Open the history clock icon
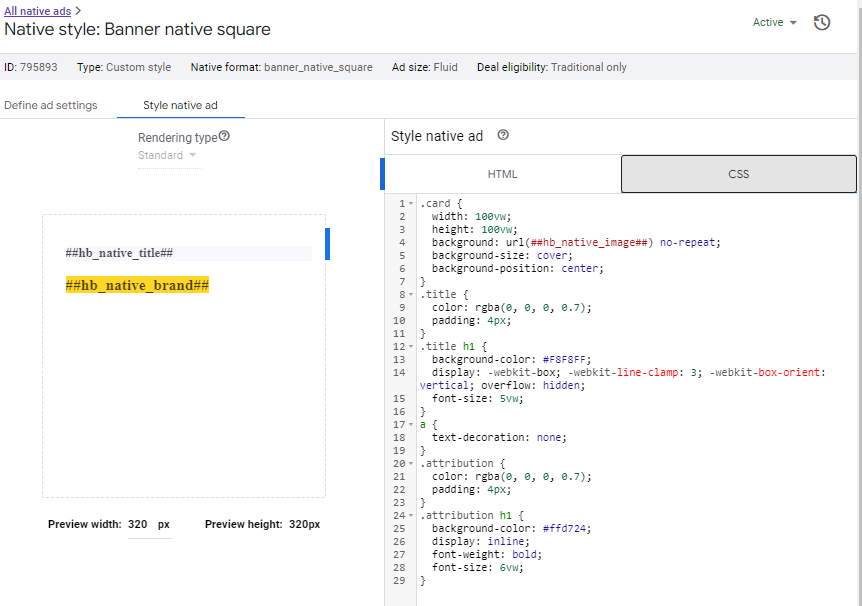The width and height of the screenshot is (862, 606). (822, 22)
